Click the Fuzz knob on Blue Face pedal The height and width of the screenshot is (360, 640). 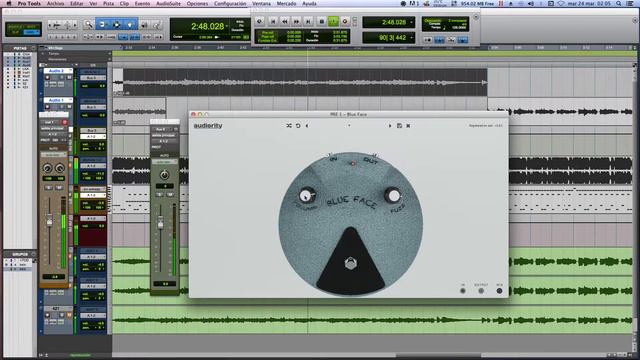coord(393,196)
